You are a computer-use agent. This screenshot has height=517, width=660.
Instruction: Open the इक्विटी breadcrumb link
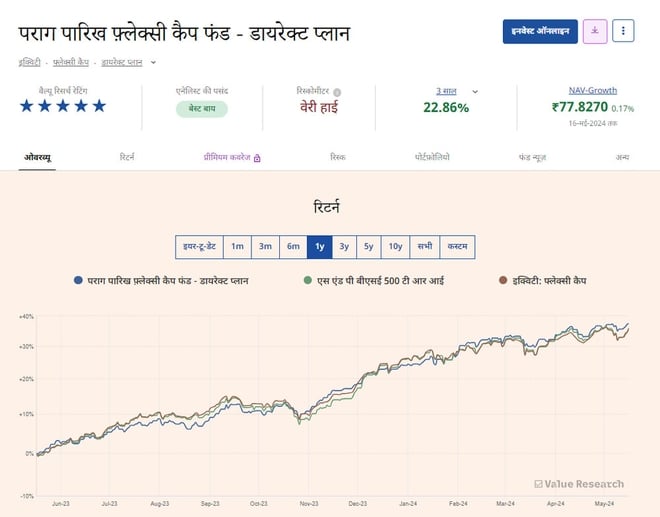pyautogui.click(x=30, y=62)
